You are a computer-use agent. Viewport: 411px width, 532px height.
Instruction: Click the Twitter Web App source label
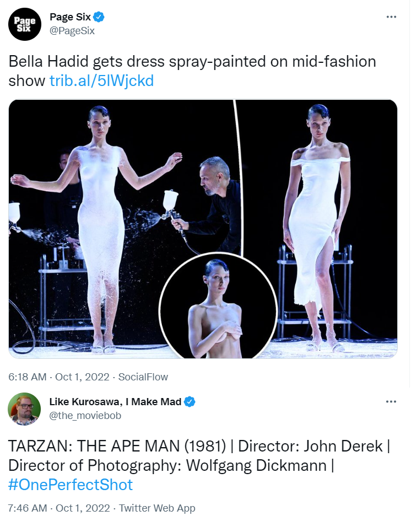click(157, 508)
